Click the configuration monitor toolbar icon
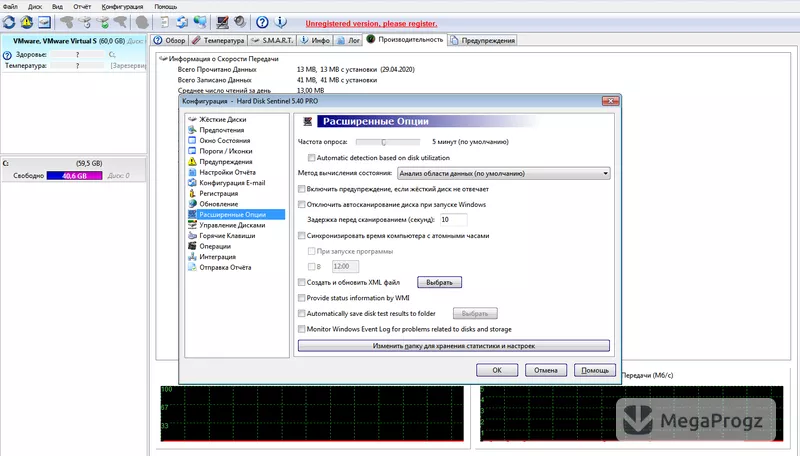This screenshot has height=456, width=800. pos(222,22)
